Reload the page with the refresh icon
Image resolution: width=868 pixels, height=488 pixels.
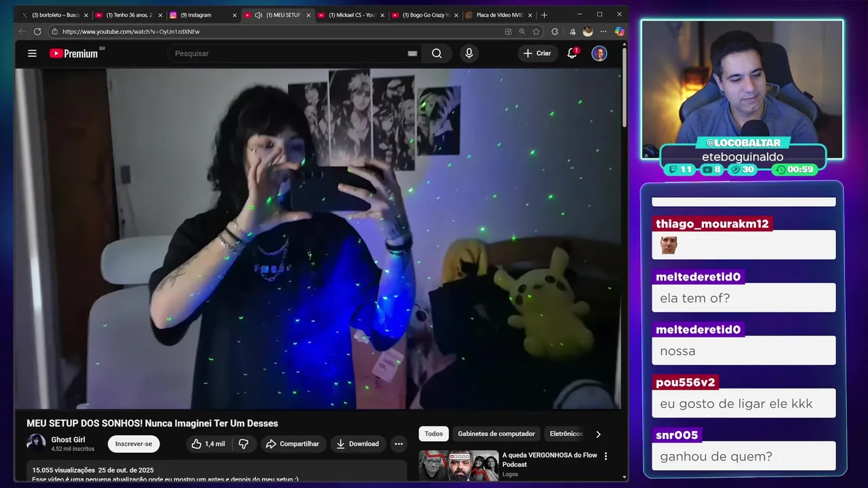click(x=37, y=31)
